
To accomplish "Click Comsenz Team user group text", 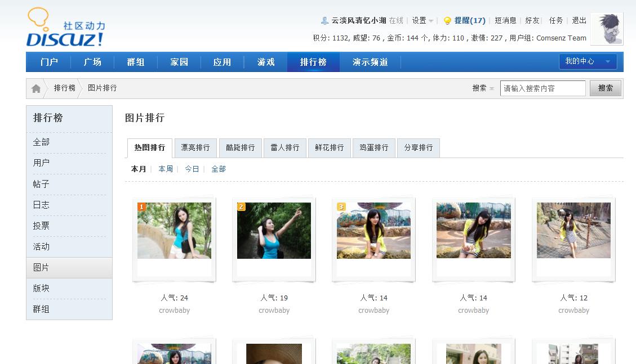I will (x=562, y=38).
